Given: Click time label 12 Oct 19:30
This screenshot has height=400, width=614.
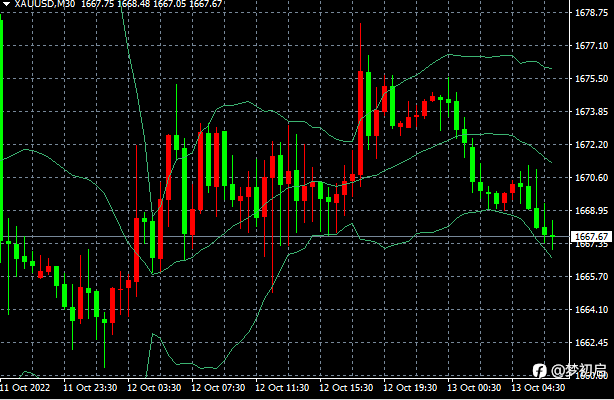Looking at the screenshot, I should 410,388.
